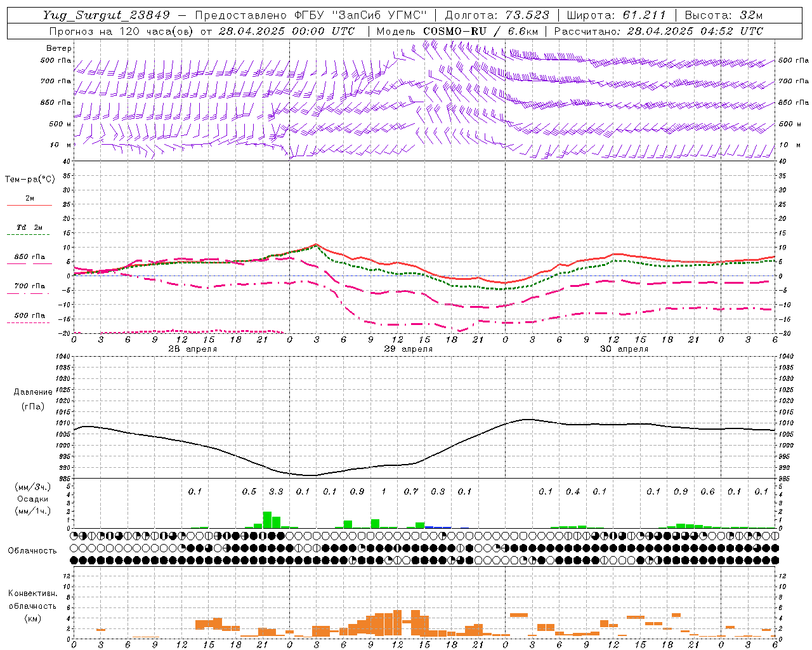The height and width of the screenshot is (650, 812).
Task: Click the tallest green precipitation bar
Action: [x=267, y=520]
